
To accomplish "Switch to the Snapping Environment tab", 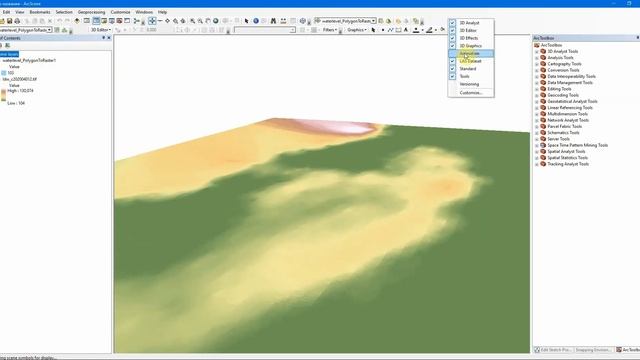I will 593,350.
